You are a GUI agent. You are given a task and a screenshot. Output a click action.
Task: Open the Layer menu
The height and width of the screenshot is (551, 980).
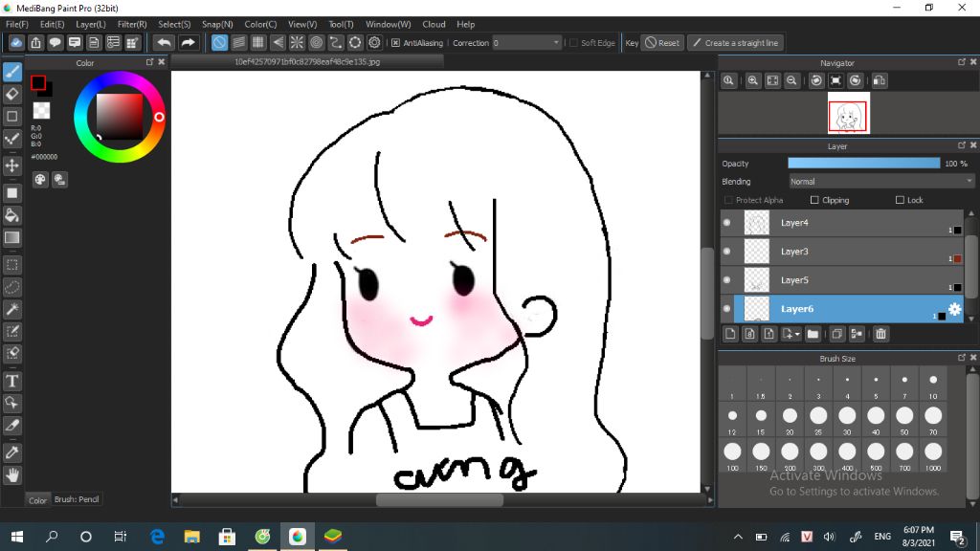pos(91,24)
